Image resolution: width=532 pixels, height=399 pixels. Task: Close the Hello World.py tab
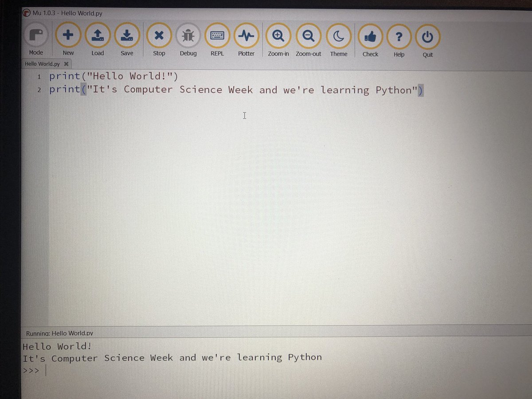[x=66, y=63]
